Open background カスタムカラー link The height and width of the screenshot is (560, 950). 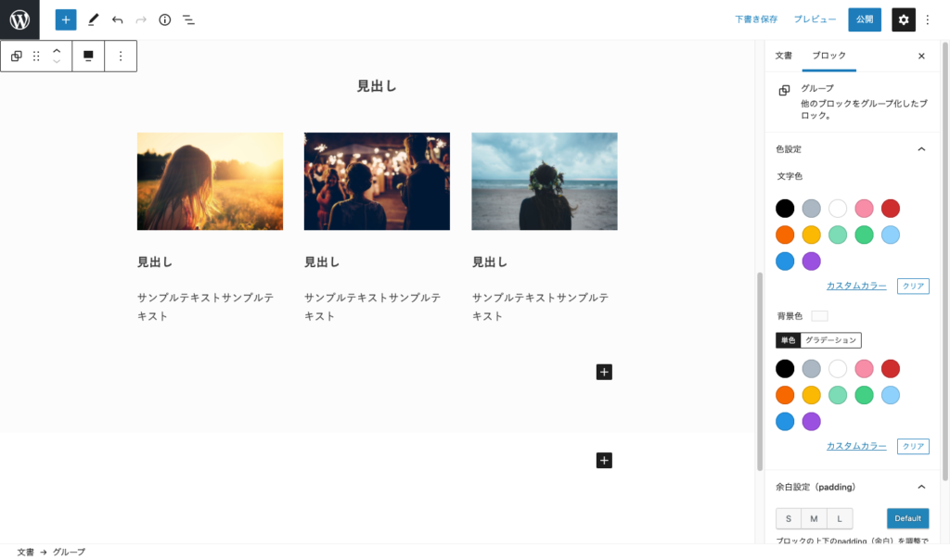click(x=856, y=446)
